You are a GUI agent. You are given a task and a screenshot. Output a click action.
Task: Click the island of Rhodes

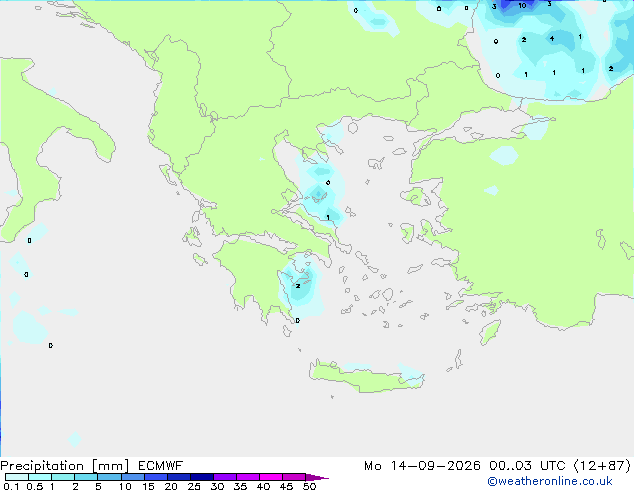tap(490, 332)
